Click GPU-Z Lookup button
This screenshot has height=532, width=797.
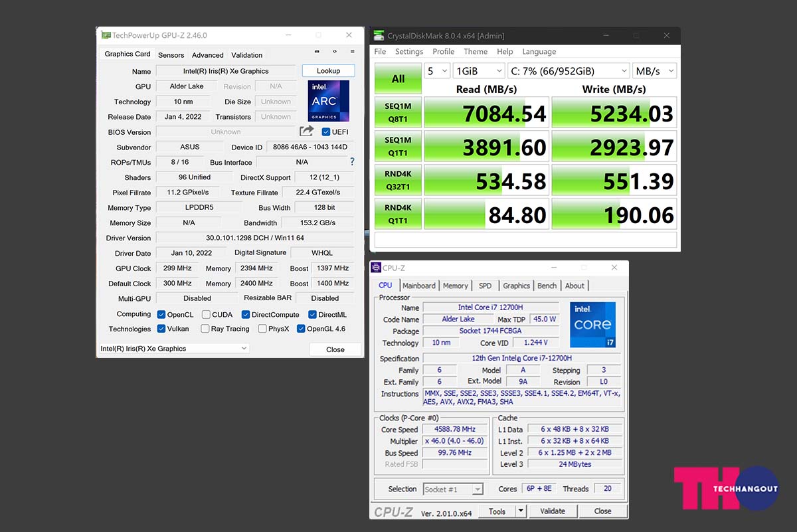(x=328, y=70)
